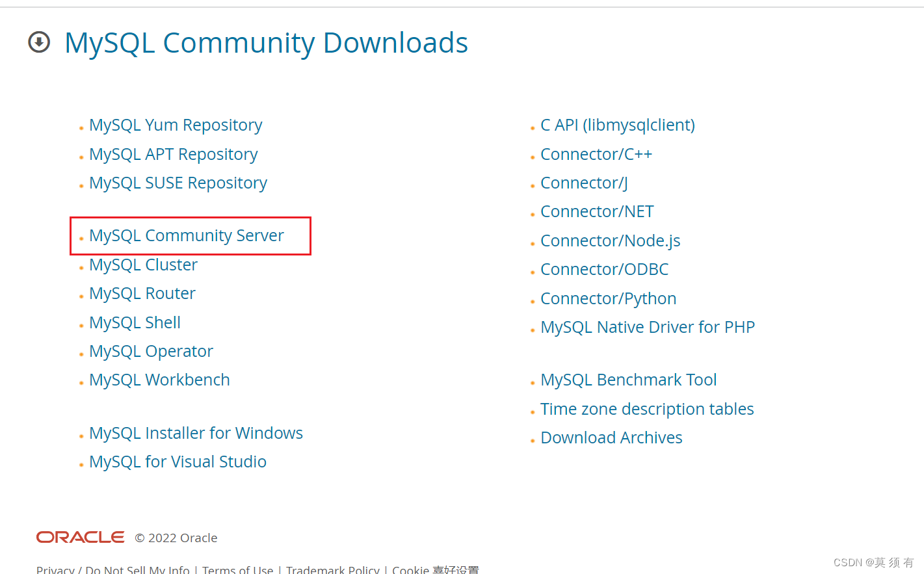The image size is (924, 574).
Task: Open Connector/Node.js downloads
Action: tap(611, 241)
